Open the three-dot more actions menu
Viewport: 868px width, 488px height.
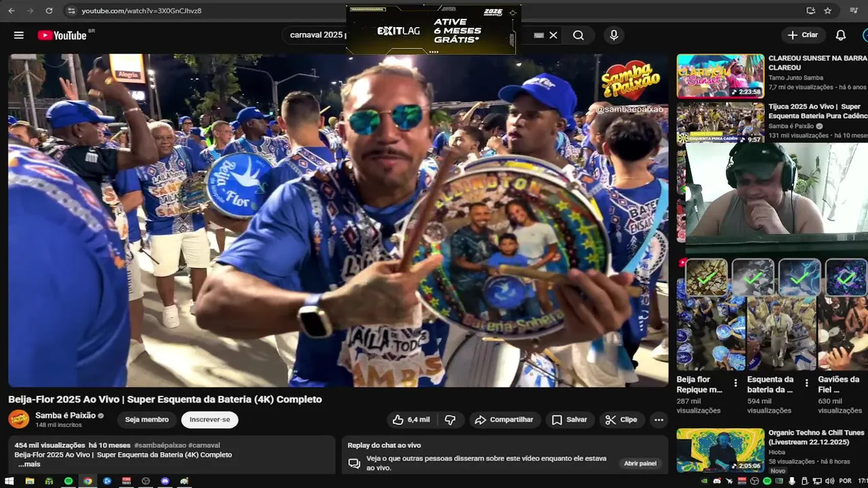click(658, 420)
